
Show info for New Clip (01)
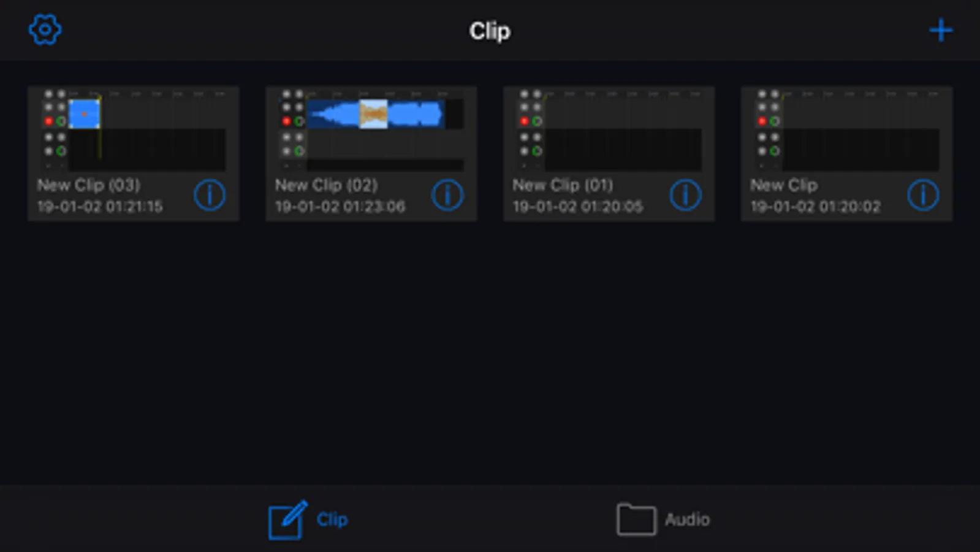pos(685,196)
